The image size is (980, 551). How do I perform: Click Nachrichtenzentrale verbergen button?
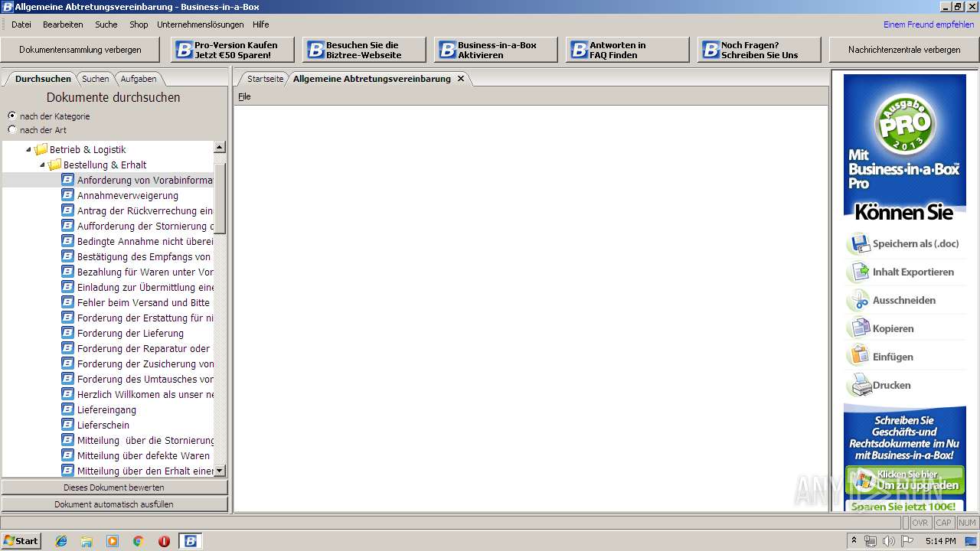coord(904,50)
